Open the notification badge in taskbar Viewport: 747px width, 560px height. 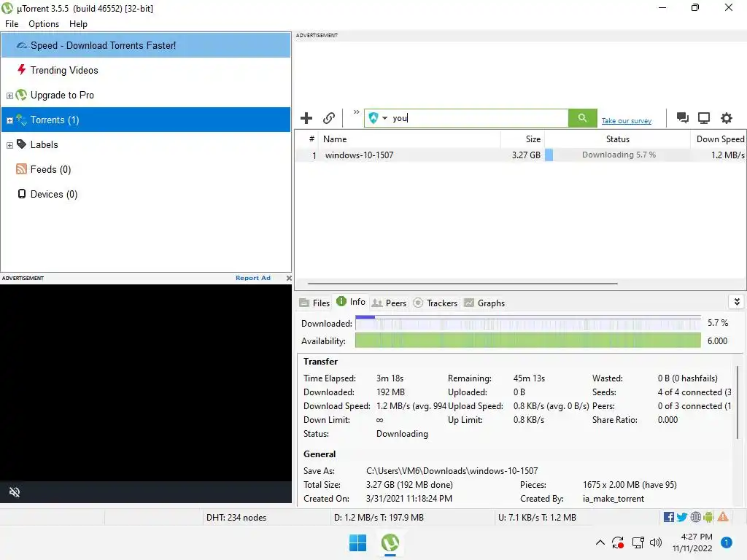click(727, 542)
